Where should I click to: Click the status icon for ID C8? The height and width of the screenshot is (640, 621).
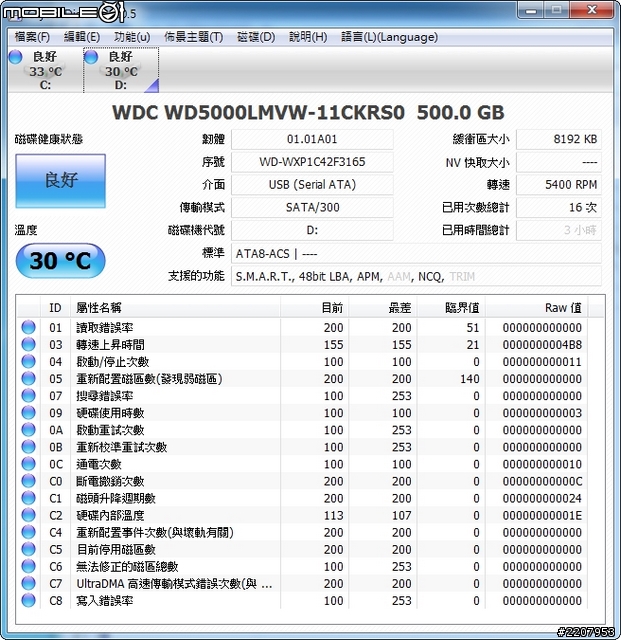click(x=29, y=600)
